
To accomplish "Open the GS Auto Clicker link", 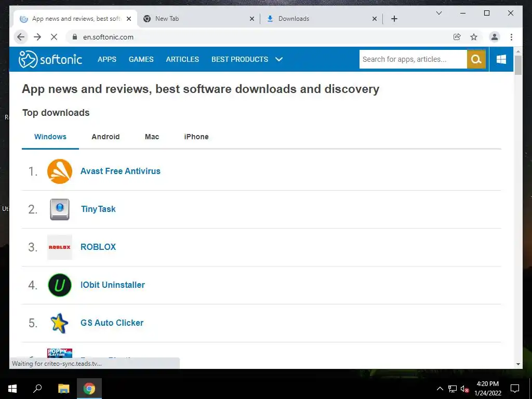I will click(x=112, y=323).
